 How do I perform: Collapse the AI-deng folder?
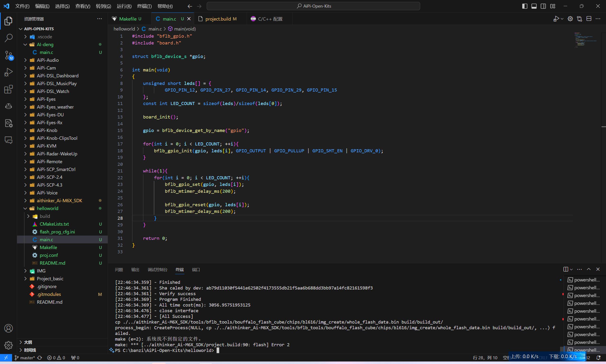(x=25, y=44)
